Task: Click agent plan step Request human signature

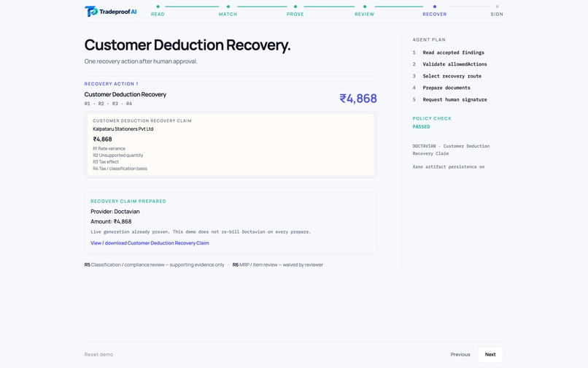Action: [454, 99]
